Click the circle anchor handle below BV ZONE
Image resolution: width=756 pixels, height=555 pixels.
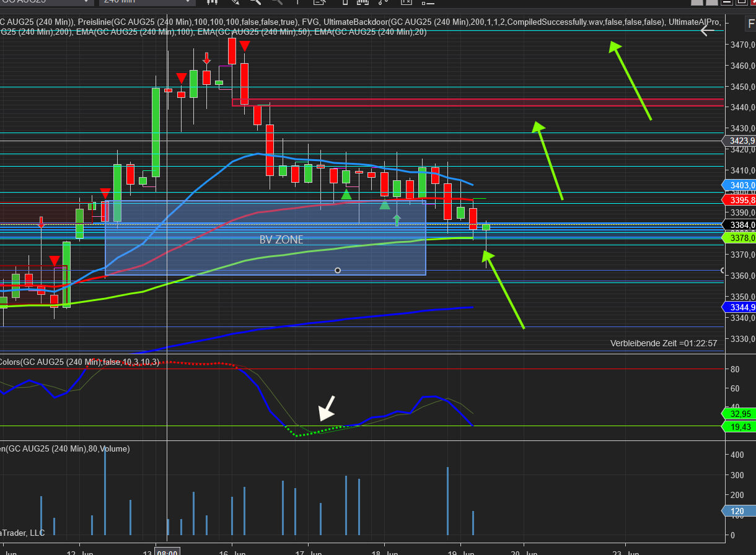click(x=338, y=270)
